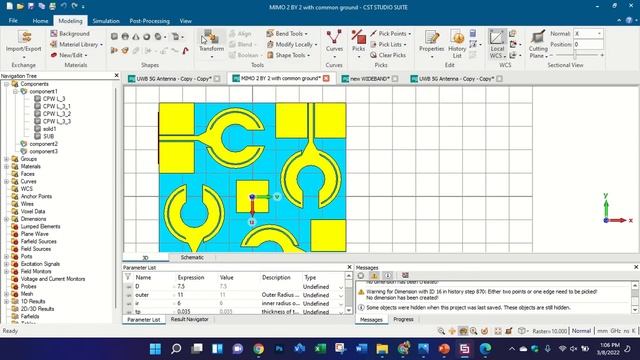Select CPW L_3_1 in navigation tree
This screenshot has width=640, height=360.
[x=56, y=106]
